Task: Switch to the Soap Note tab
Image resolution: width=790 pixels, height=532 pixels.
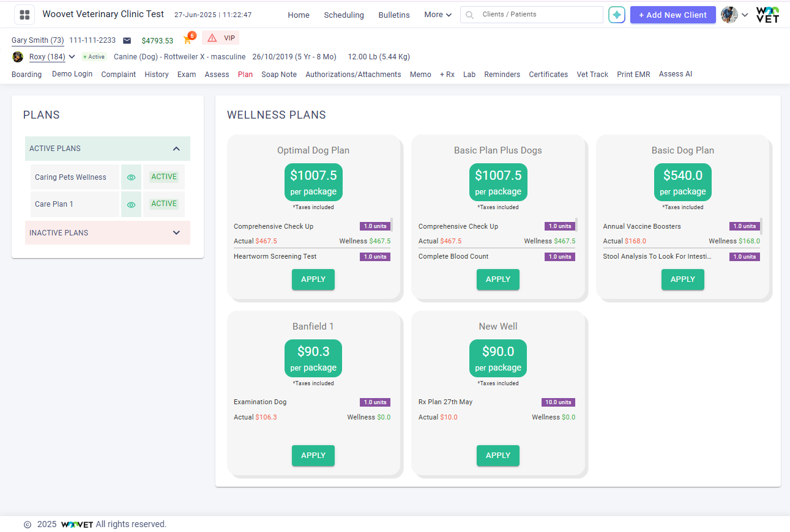Action: pyautogui.click(x=279, y=75)
